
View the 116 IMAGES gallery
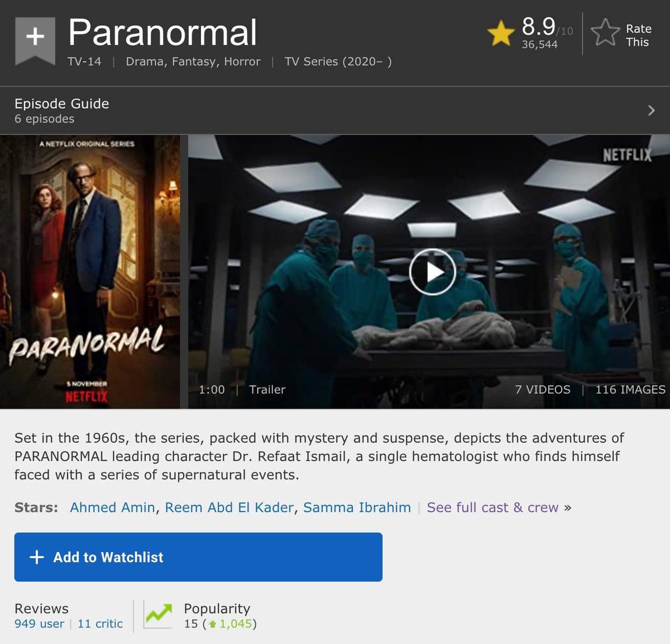click(630, 390)
